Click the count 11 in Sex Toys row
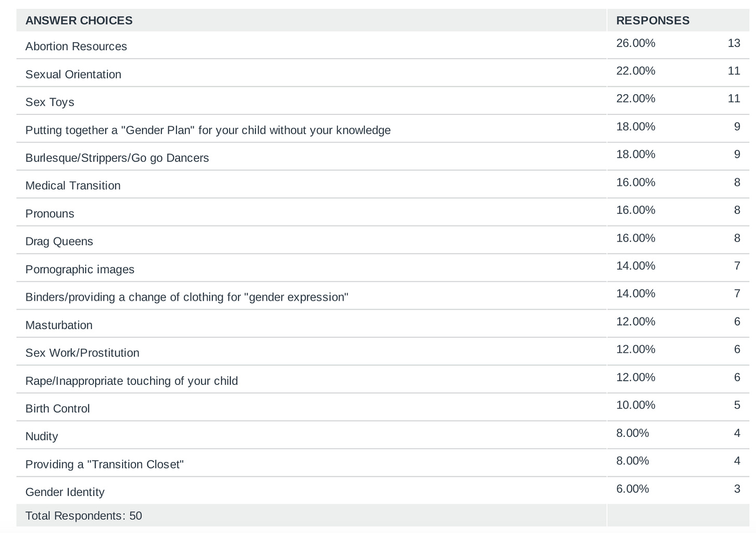 click(x=734, y=99)
